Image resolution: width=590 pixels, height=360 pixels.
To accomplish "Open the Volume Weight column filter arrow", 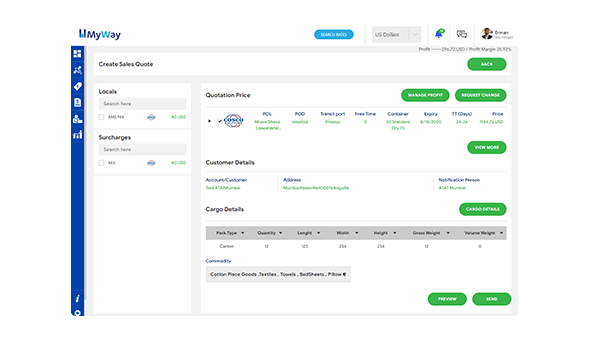I will point(501,233).
